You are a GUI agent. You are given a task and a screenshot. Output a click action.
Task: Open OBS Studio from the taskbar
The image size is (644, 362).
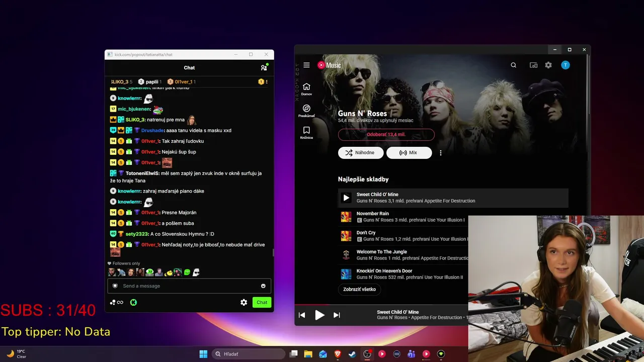(x=367, y=354)
